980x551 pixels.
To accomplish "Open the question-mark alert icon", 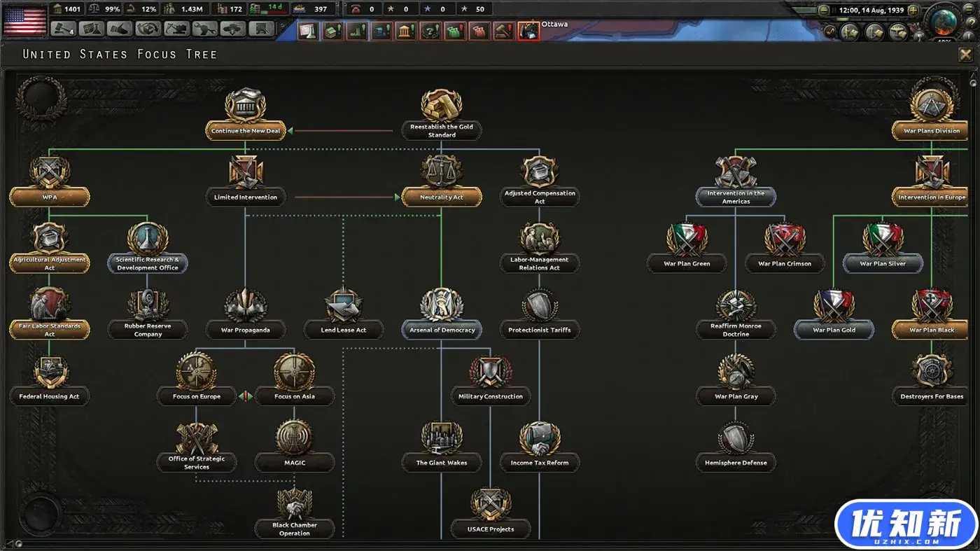I will pos(430,31).
